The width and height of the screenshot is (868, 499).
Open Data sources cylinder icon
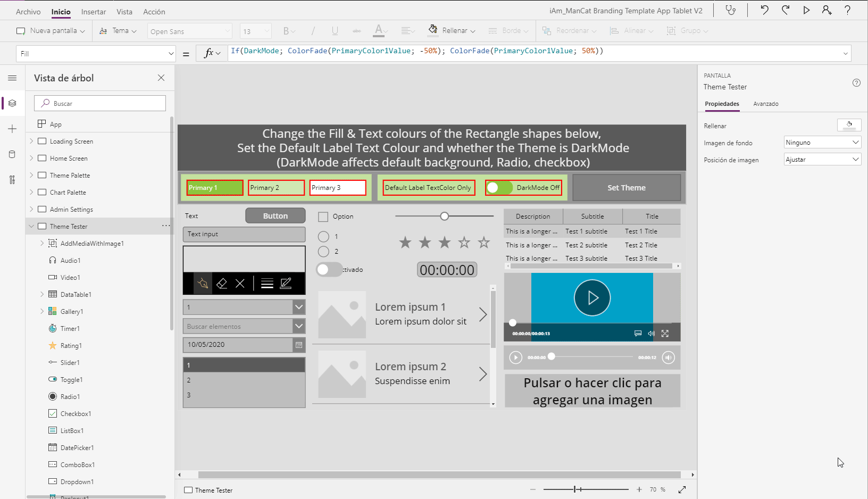(x=12, y=154)
